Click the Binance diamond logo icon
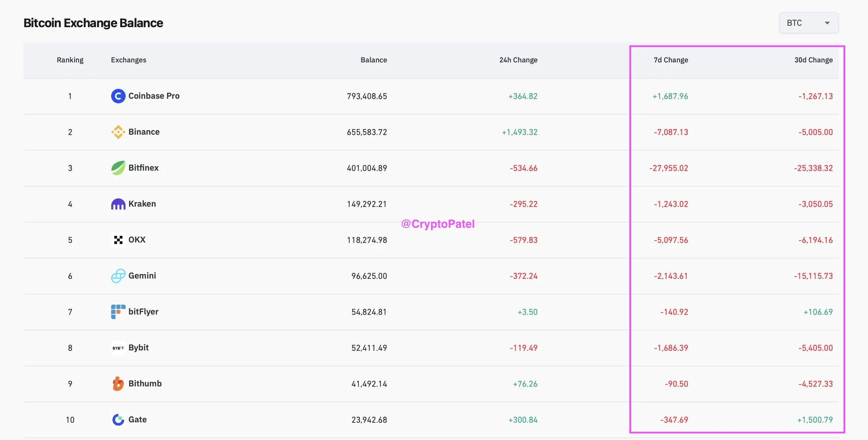868x440 pixels. point(118,132)
